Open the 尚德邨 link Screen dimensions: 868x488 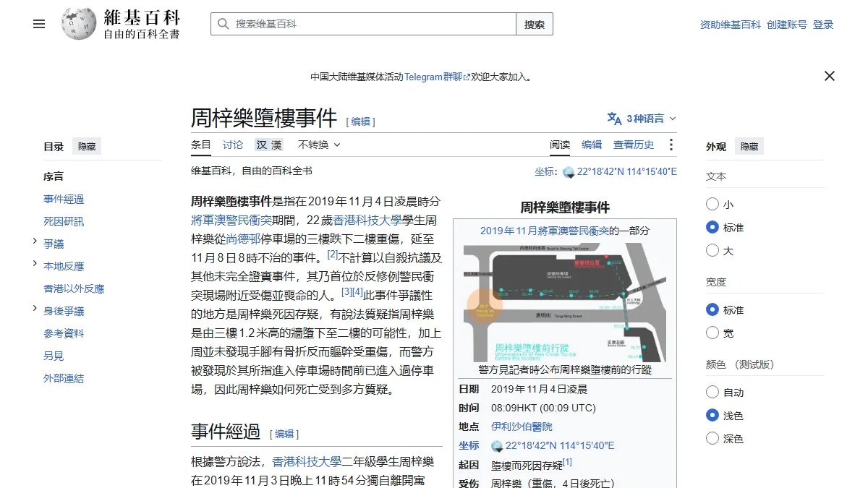[x=244, y=239]
